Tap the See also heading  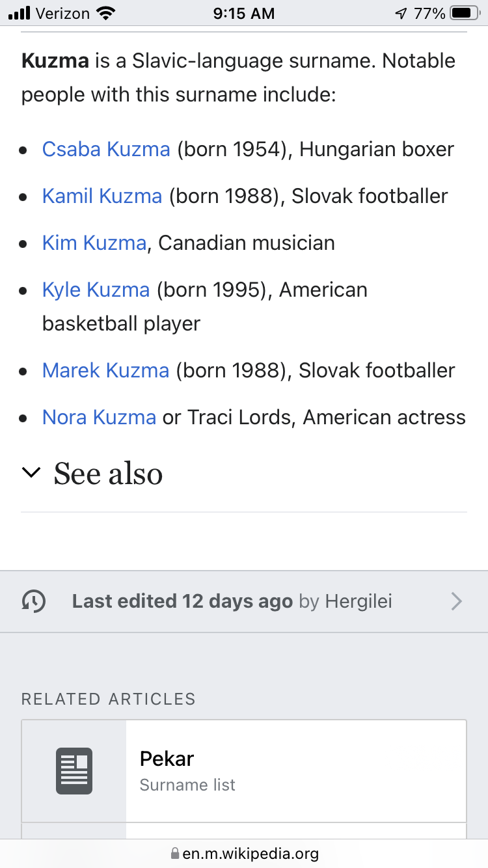pos(108,473)
